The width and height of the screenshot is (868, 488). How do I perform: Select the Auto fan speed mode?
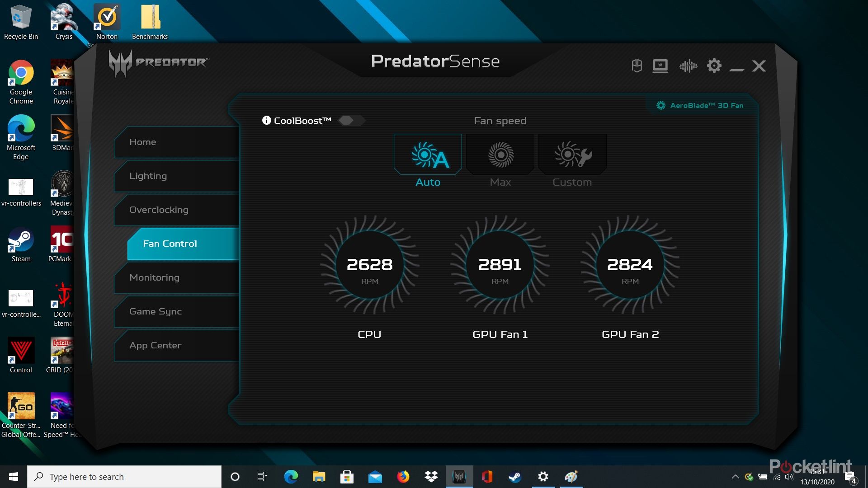point(428,154)
